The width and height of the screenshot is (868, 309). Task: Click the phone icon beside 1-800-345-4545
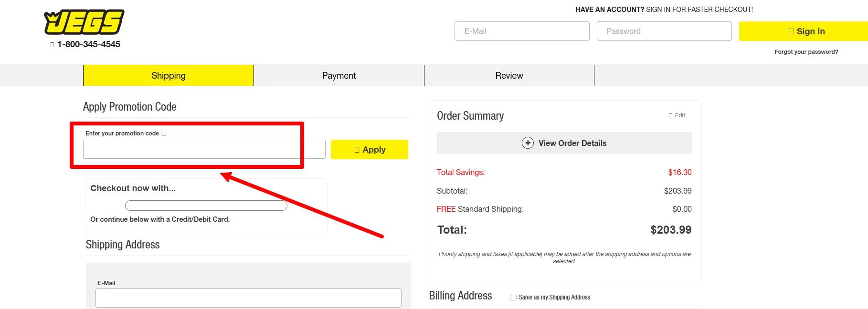tap(53, 45)
